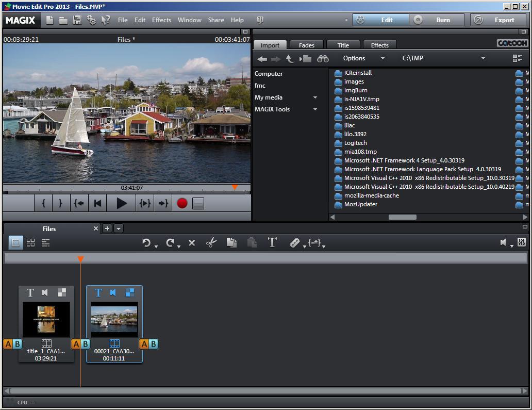Copy the selected object

231,242
